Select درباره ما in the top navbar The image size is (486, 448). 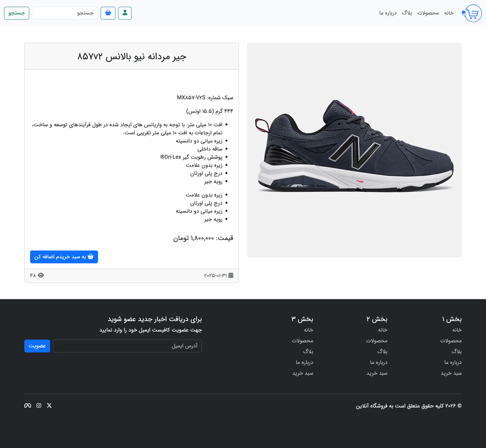pyautogui.click(x=388, y=13)
